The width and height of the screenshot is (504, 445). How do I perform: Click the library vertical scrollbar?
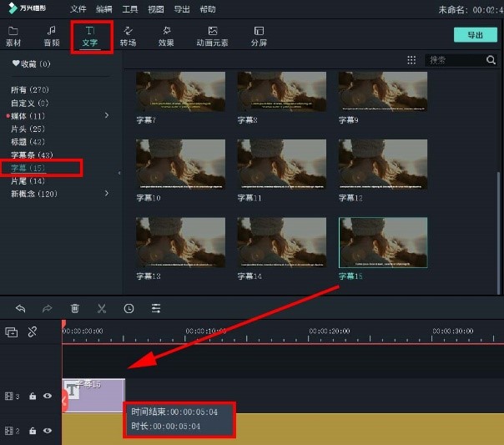[x=498, y=233]
